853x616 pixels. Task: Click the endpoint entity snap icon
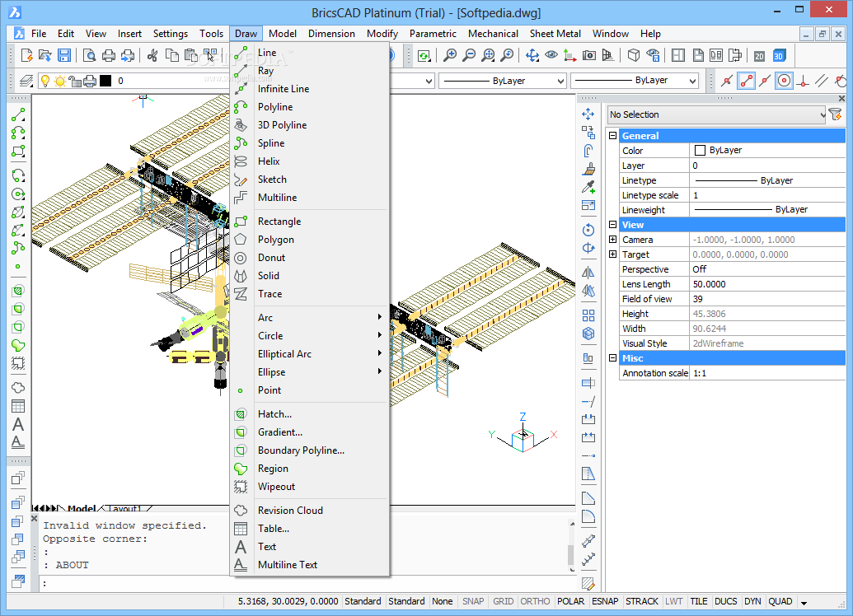pyautogui.click(x=746, y=81)
